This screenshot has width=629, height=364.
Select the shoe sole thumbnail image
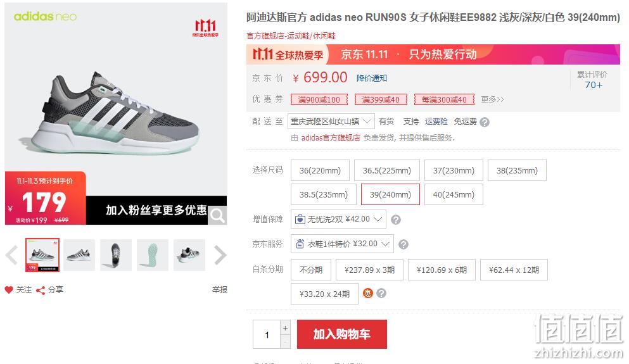tap(153, 255)
